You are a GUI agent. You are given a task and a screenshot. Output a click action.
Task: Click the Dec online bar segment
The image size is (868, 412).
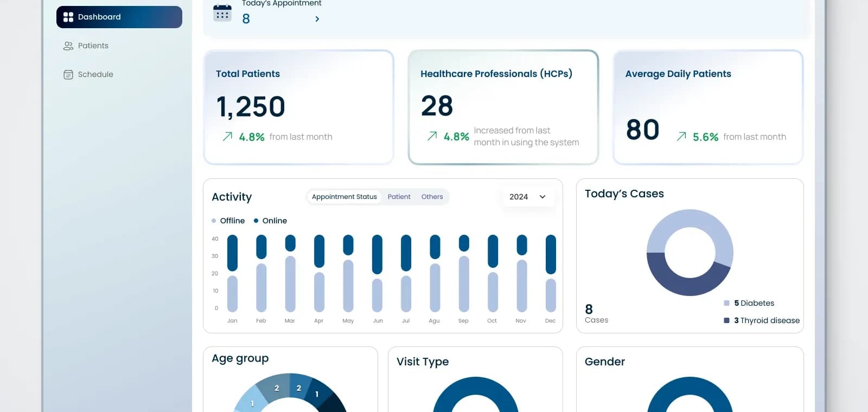[551, 254]
